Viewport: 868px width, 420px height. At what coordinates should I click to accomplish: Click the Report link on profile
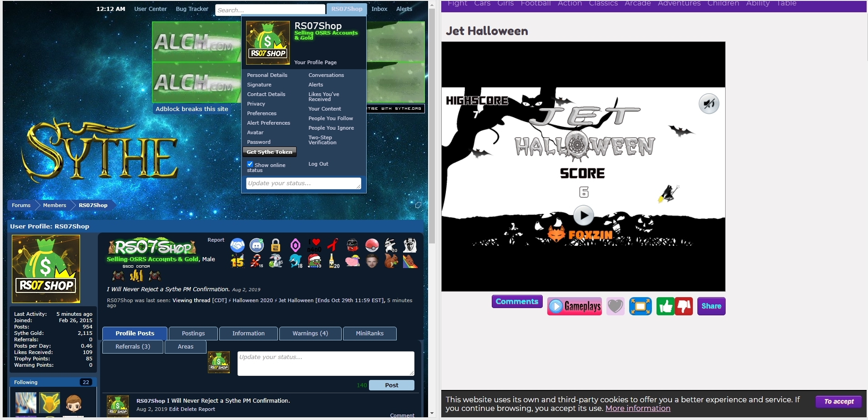(x=216, y=240)
